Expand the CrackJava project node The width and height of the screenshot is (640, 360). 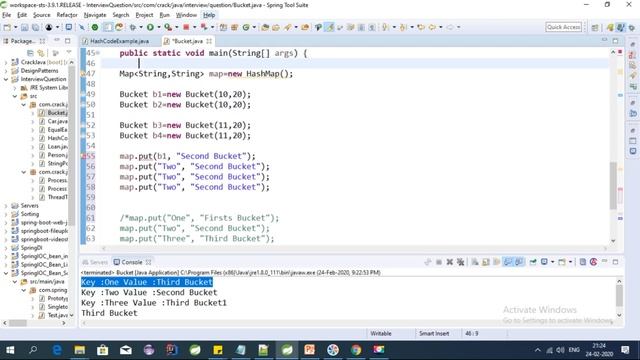(x=6, y=62)
